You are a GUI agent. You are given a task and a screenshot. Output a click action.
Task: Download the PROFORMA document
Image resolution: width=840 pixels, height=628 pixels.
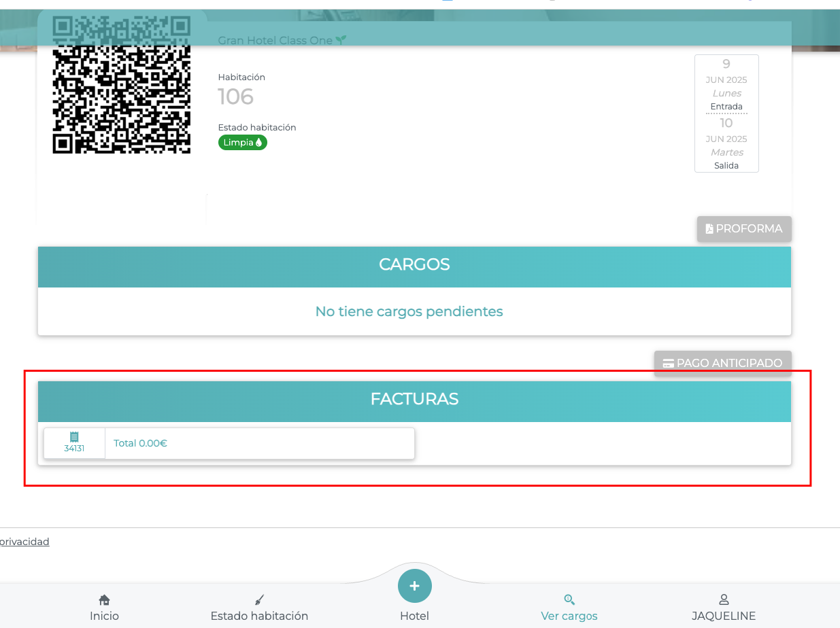[744, 229]
